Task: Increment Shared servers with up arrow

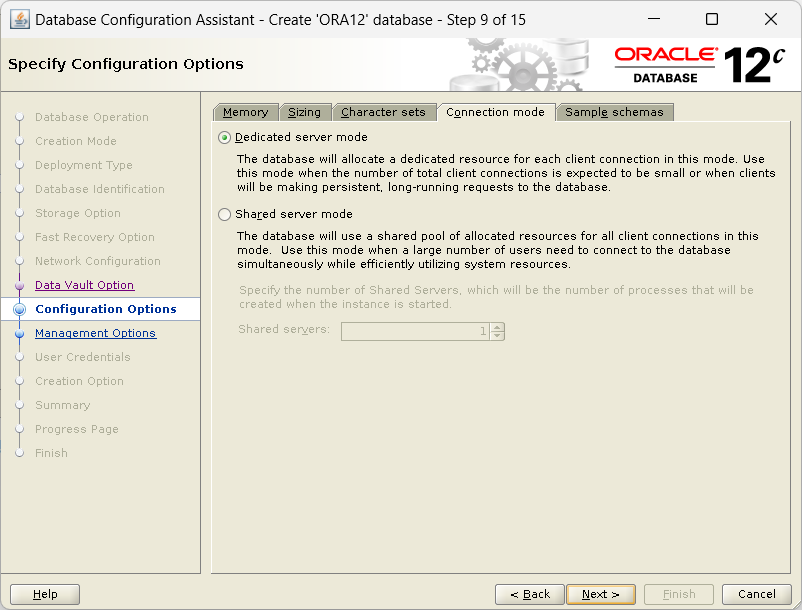Action: 497,327
